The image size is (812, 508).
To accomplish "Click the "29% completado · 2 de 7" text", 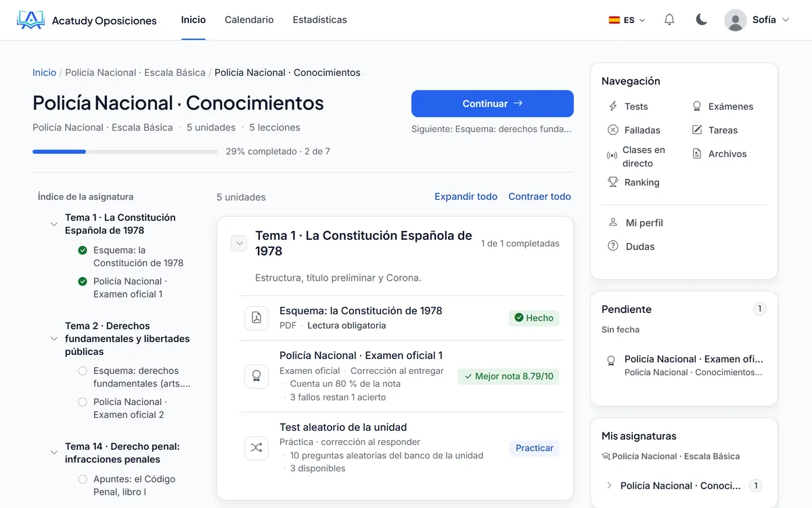I will point(278,152).
